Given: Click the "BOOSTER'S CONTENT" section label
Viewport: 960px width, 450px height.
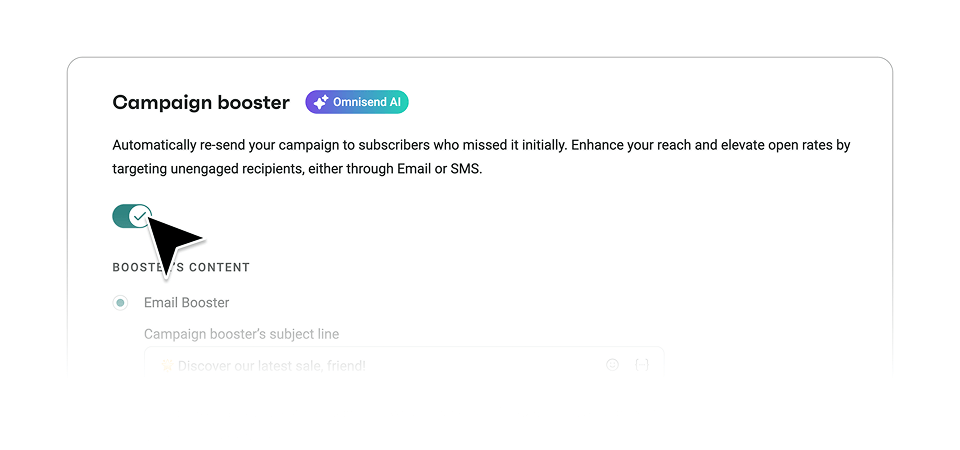Looking at the screenshot, I should click(181, 268).
